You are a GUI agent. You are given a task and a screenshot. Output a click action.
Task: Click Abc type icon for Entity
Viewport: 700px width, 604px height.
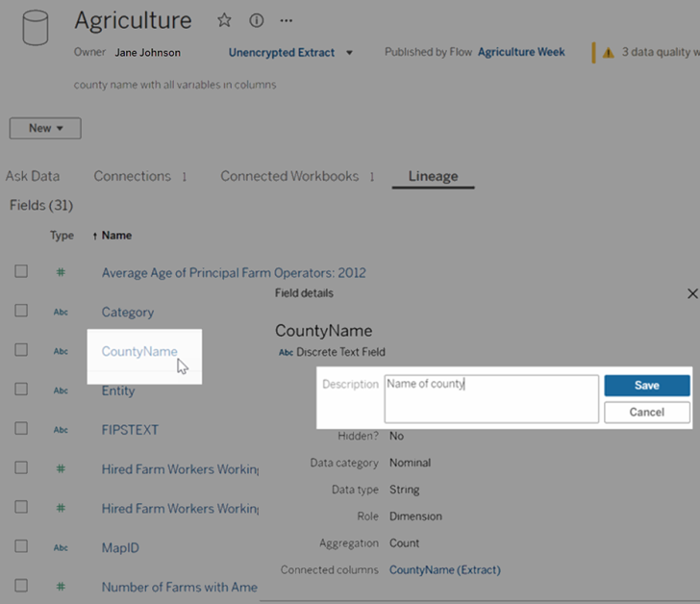pos(61,390)
